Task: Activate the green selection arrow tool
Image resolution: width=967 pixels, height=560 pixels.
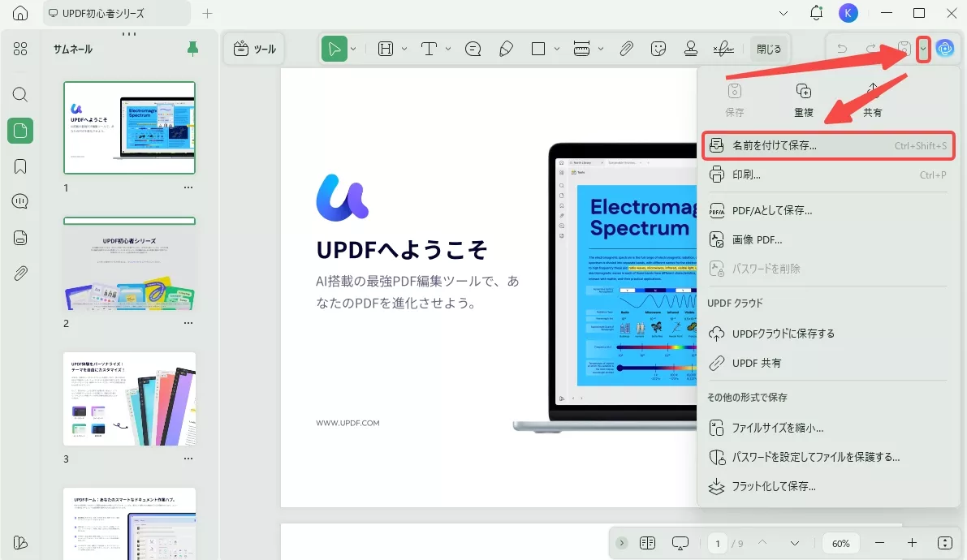Action: (334, 49)
